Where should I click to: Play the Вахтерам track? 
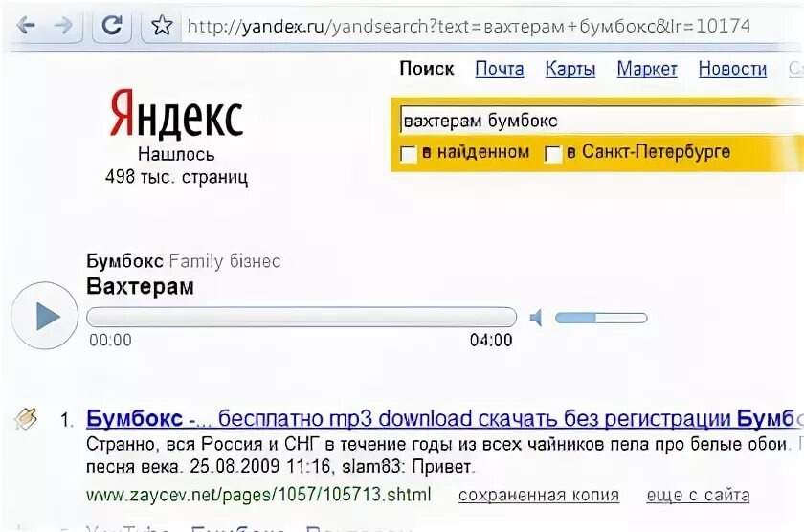45,316
